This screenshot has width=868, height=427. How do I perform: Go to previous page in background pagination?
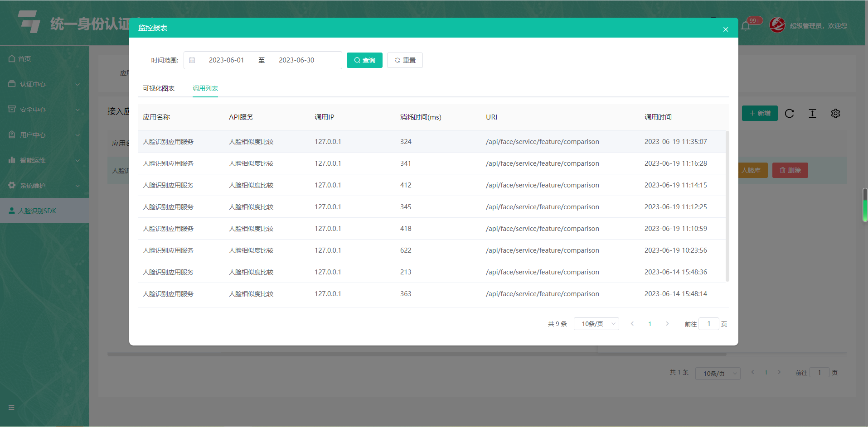(x=753, y=372)
